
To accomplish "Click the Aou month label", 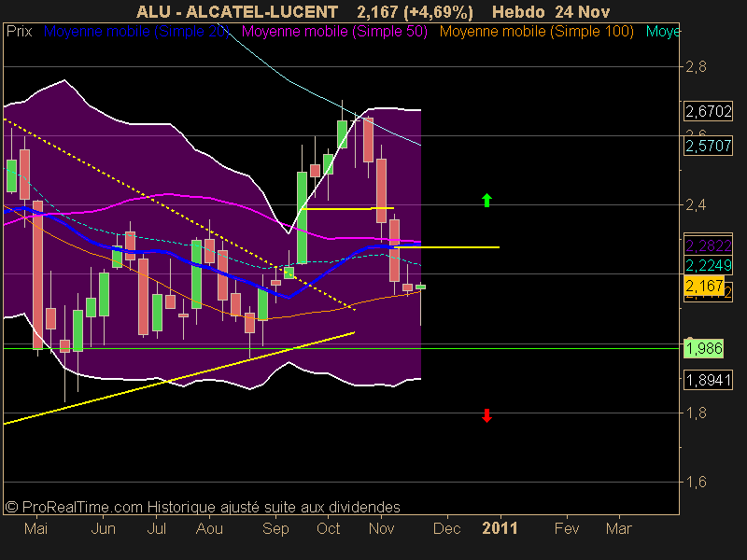I will click(x=209, y=528).
